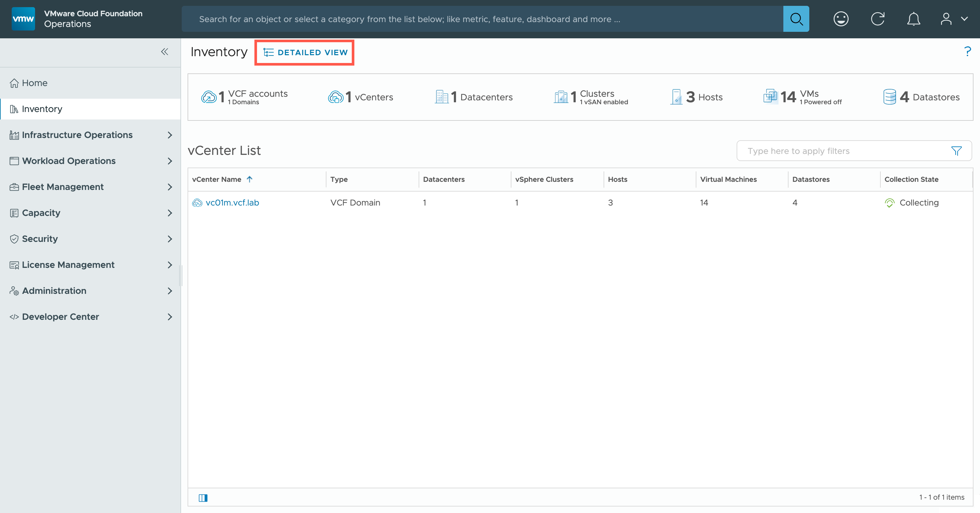
Task: Open the vc01m.vcf.lab vCenter link
Action: coord(232,203)
